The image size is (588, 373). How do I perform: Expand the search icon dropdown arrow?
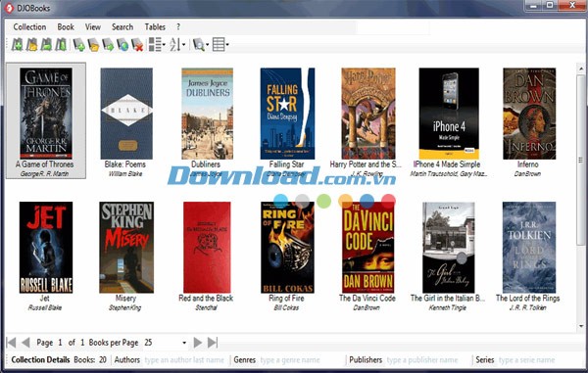(x=208, y=45)
